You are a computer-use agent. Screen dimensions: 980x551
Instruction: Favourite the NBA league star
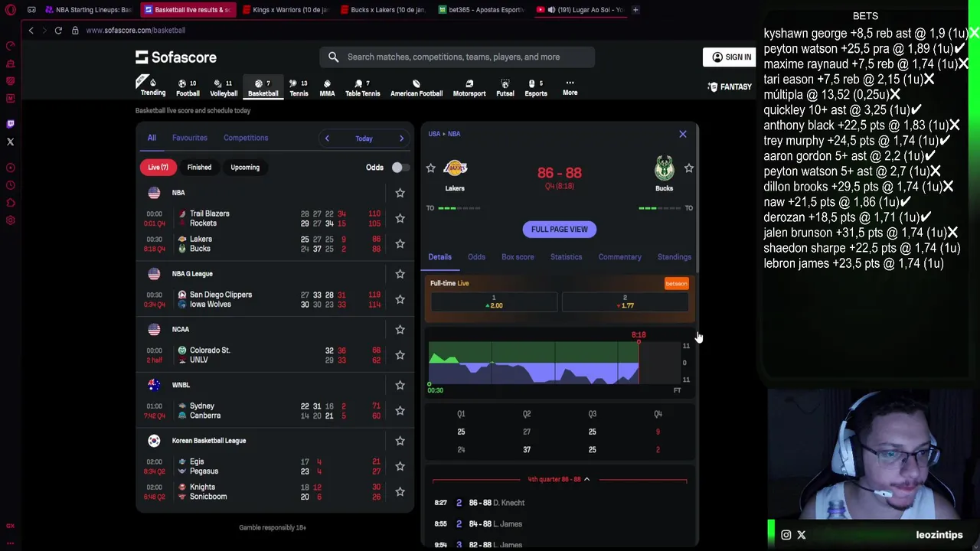(x=400, y=193)
